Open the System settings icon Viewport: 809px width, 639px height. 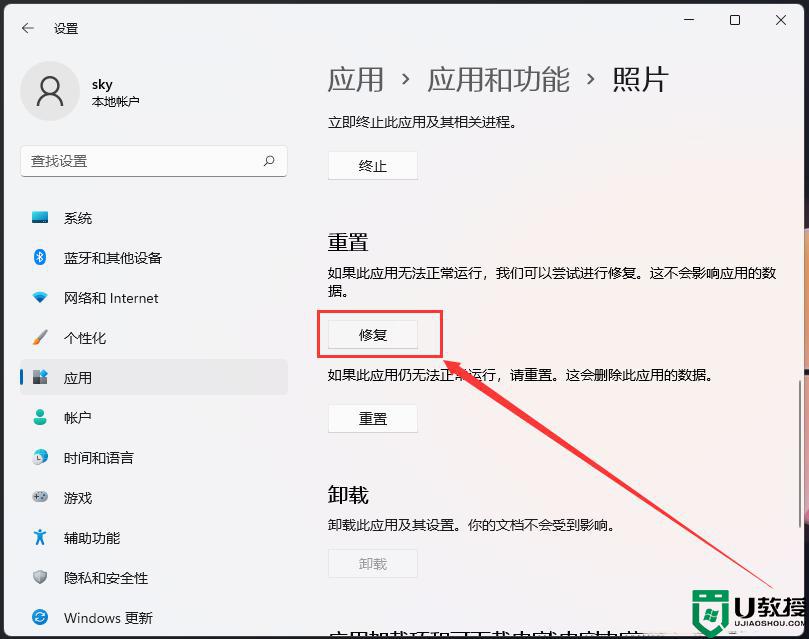tap(40, 218)
